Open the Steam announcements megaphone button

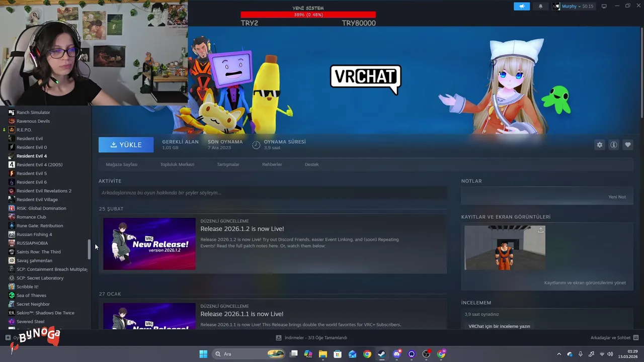[522, 6]
